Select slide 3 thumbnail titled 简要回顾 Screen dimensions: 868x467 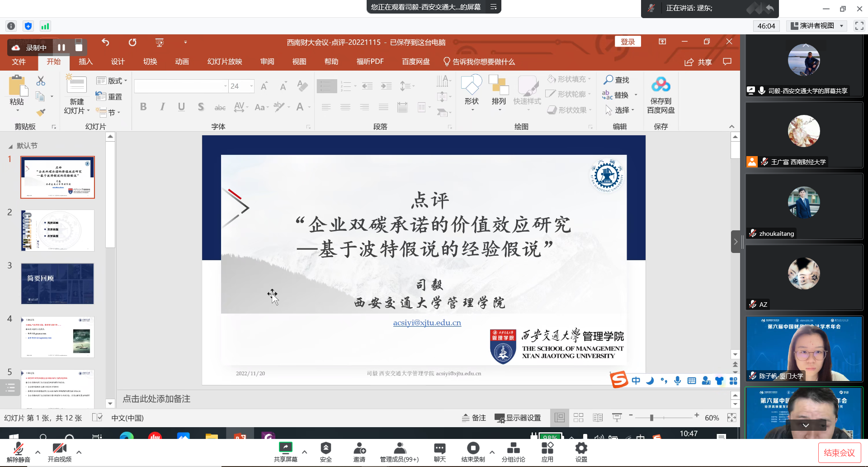(x=57, y=284)
